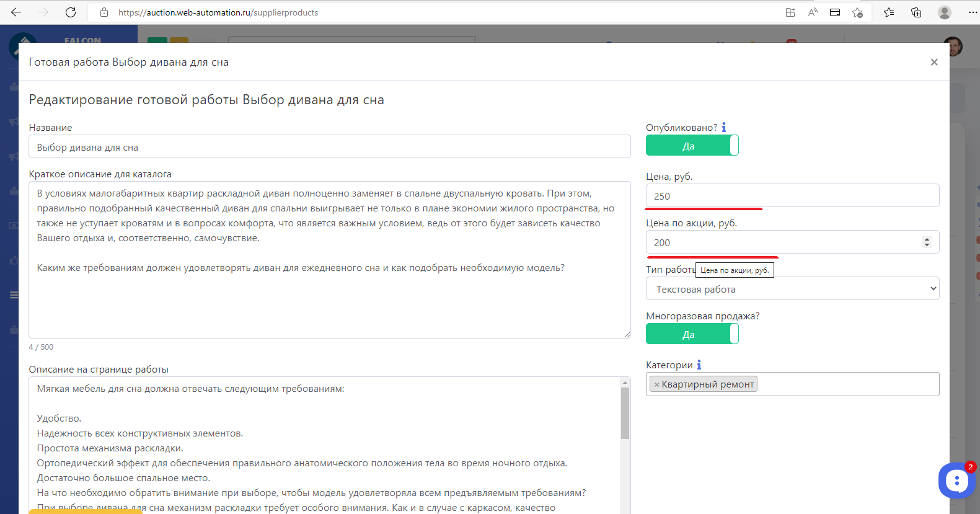This screenshot has width=980, height=514.
Task: Click the Read aloud icon
Action: 813,12
